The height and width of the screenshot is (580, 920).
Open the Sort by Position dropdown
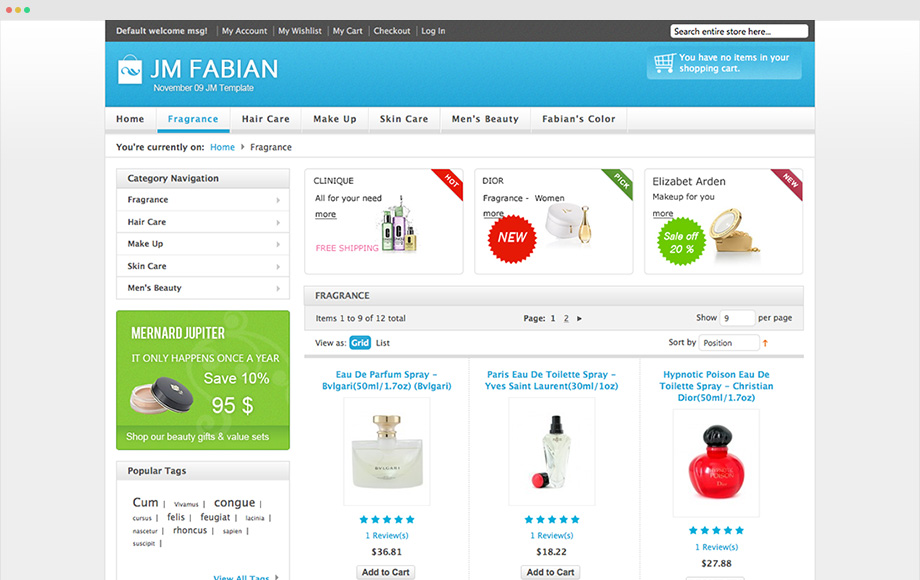point(729,343)
